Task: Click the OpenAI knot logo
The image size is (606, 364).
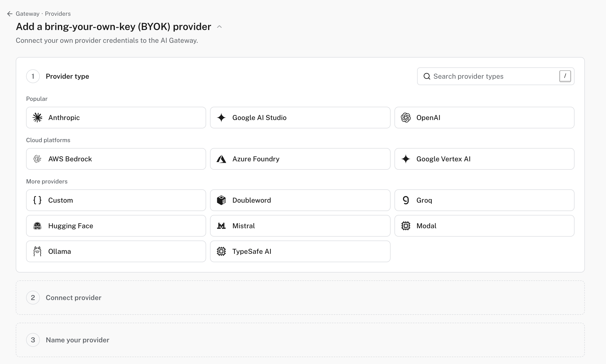Action: coord(406,118)
